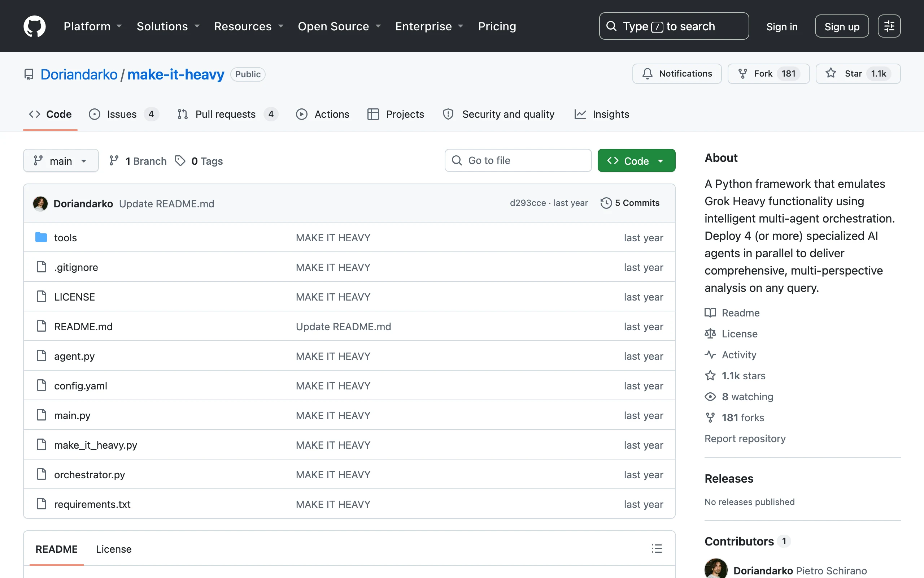This screenshot has height=578, width=924.
Task: Click the d293cce commit hash
Action: pyautogui.click(x=528, y=203)
